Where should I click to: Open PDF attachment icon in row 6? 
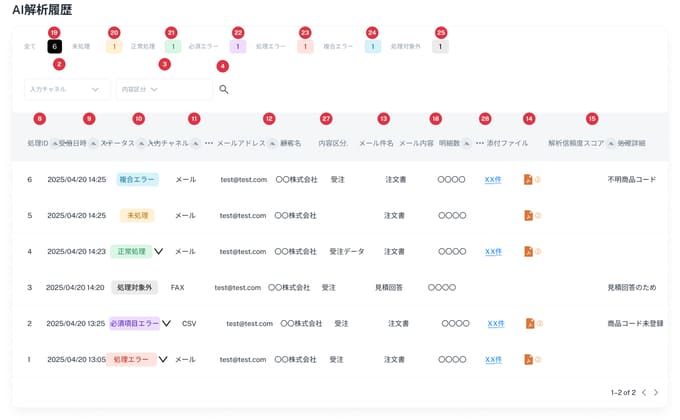click(x=528, y=180)
